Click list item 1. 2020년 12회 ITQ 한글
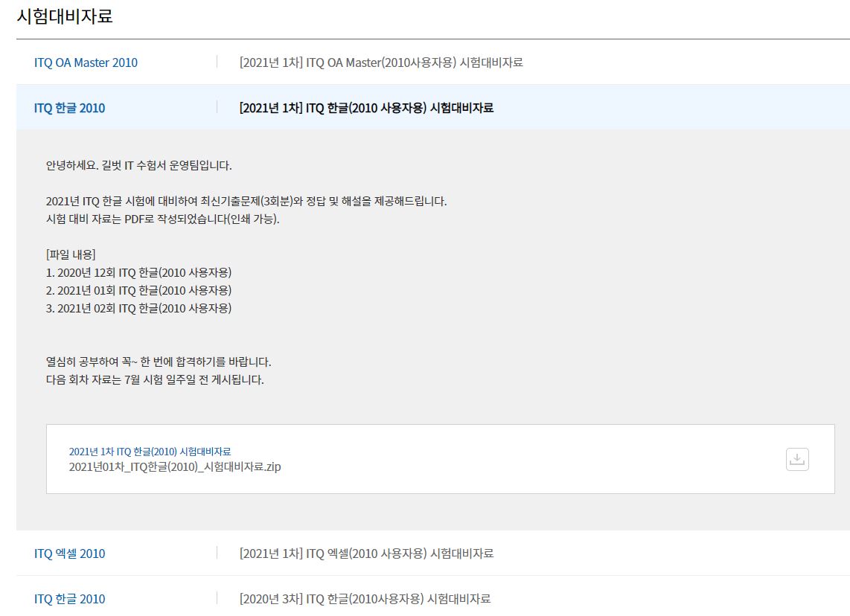Viewport: 850px width, 616px height. point(138,272)
